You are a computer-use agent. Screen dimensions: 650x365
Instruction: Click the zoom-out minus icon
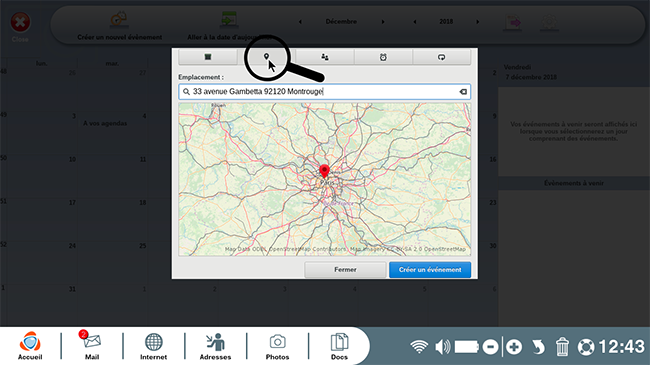pos(490,347)
